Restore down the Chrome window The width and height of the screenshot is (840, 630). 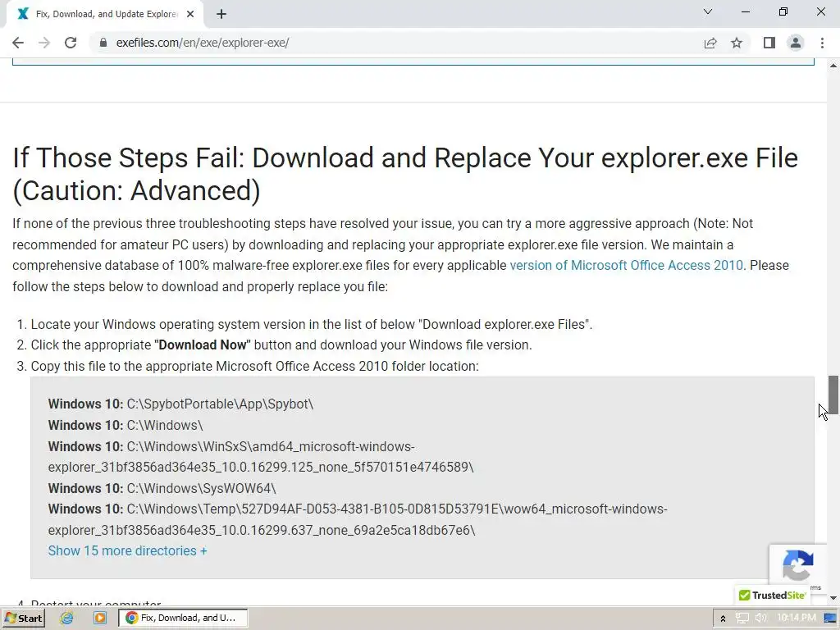point(783,11)
